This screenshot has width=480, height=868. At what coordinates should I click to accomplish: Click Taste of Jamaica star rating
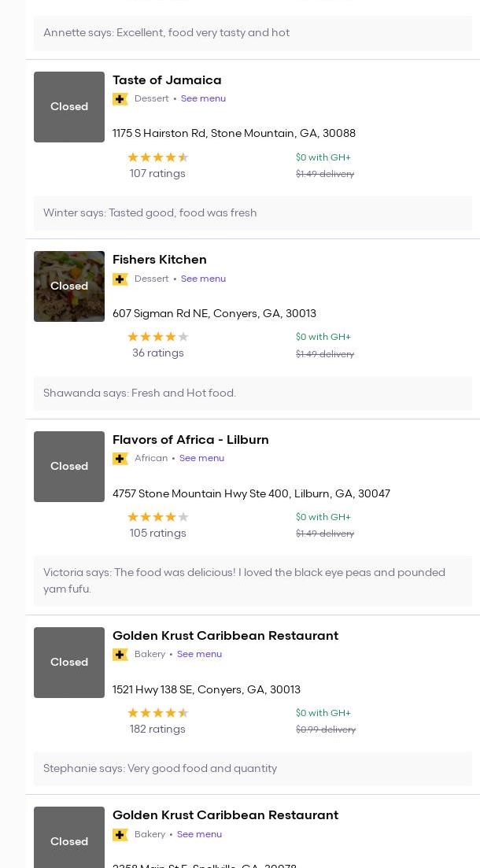pyautogui.click(x=157, y=157)
